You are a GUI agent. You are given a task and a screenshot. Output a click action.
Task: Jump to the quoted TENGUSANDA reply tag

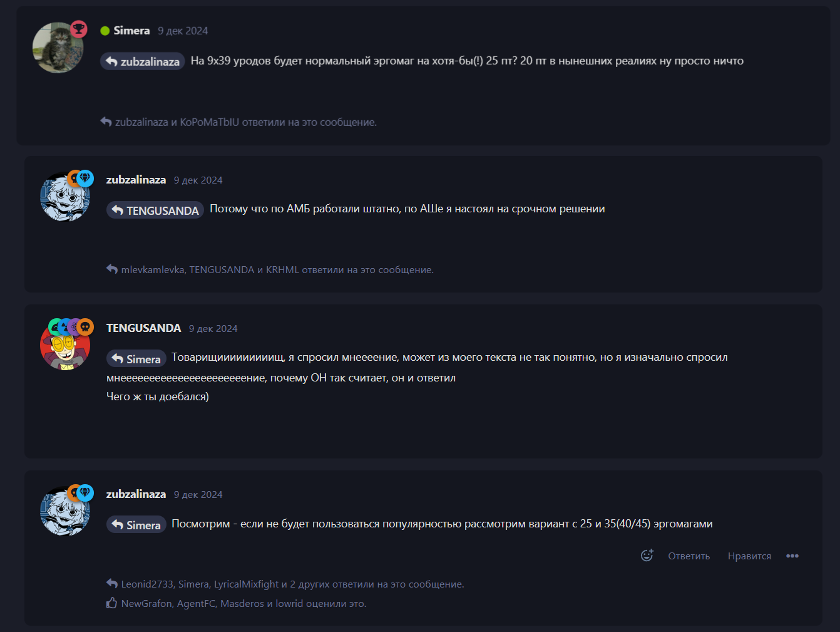155,210
